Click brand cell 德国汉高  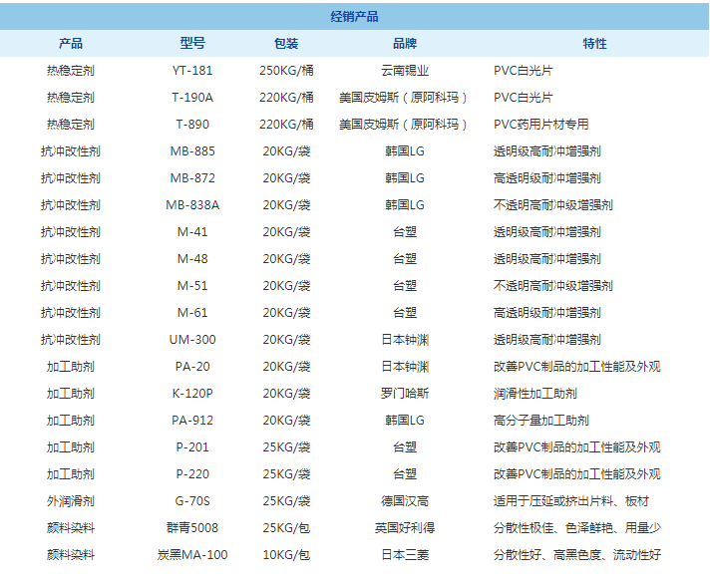(405, 501)
